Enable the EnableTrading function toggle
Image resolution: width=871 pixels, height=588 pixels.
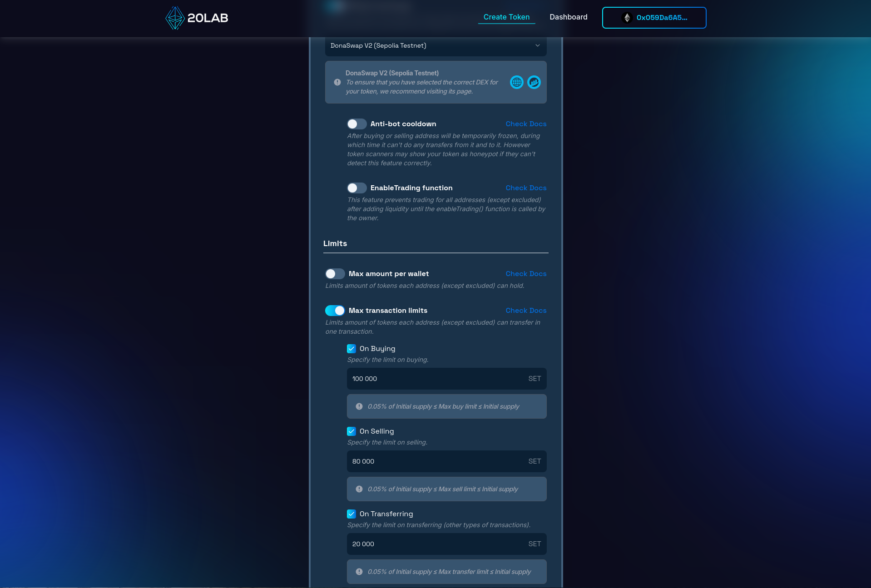[x=356, y=188]
